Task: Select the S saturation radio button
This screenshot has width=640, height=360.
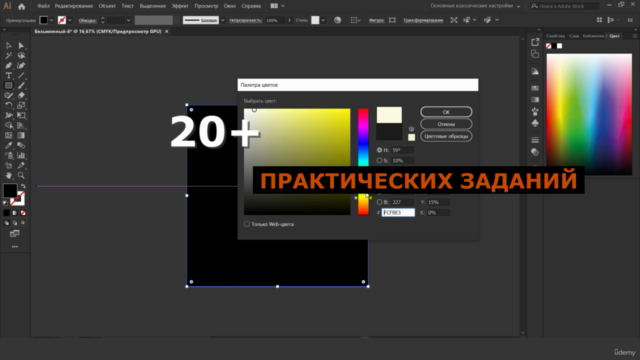Action: [x=379, y=160]
